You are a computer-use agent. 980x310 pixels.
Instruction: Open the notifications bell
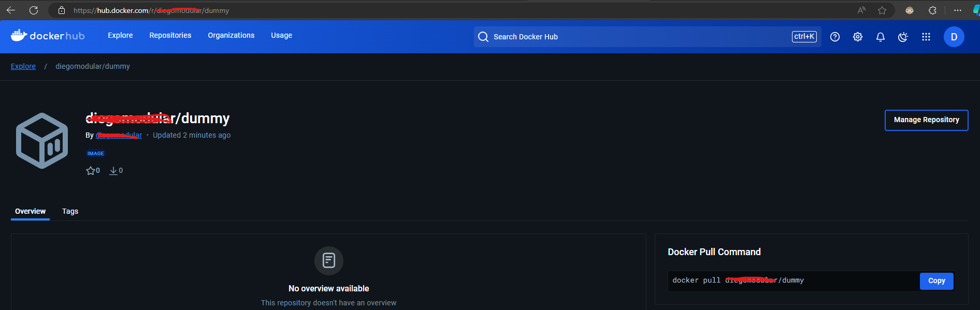pos(880,37)
